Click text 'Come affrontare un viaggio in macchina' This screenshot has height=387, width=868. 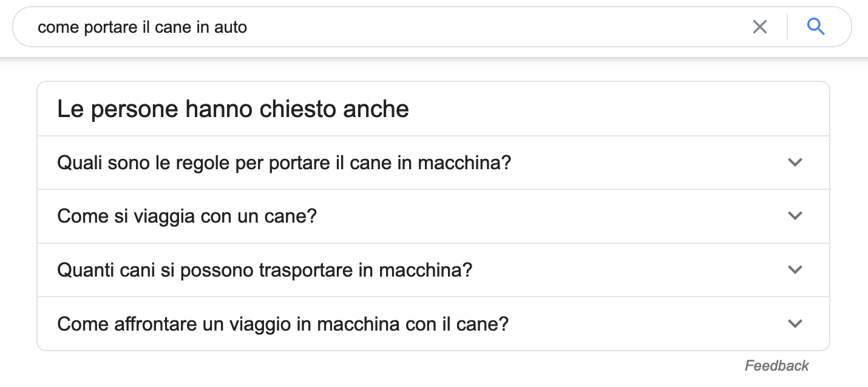[x=282, y=323]
